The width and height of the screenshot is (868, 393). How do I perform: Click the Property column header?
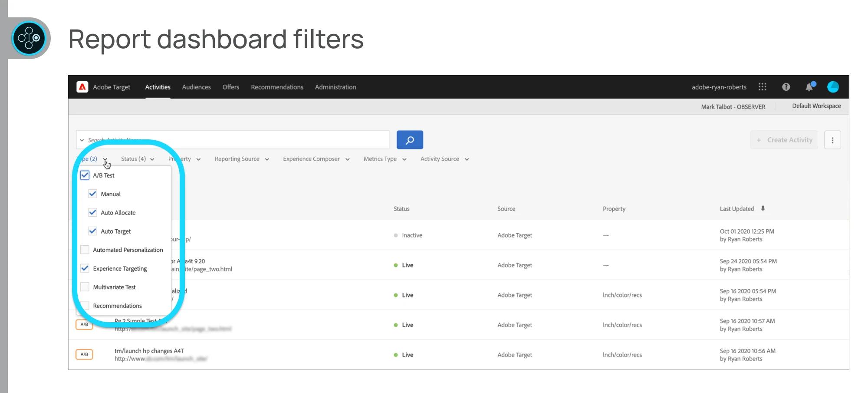(614, 208)
